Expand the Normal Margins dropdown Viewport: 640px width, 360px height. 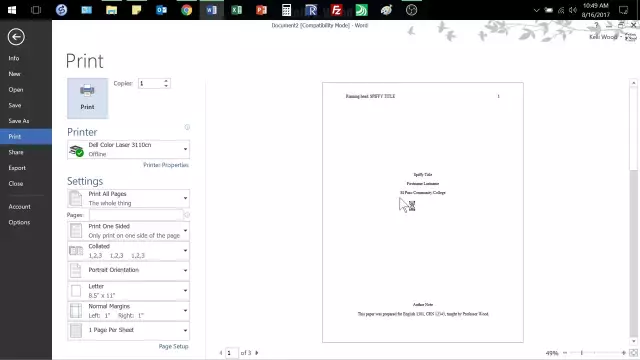pyautogui.click(x=128, y=311)
